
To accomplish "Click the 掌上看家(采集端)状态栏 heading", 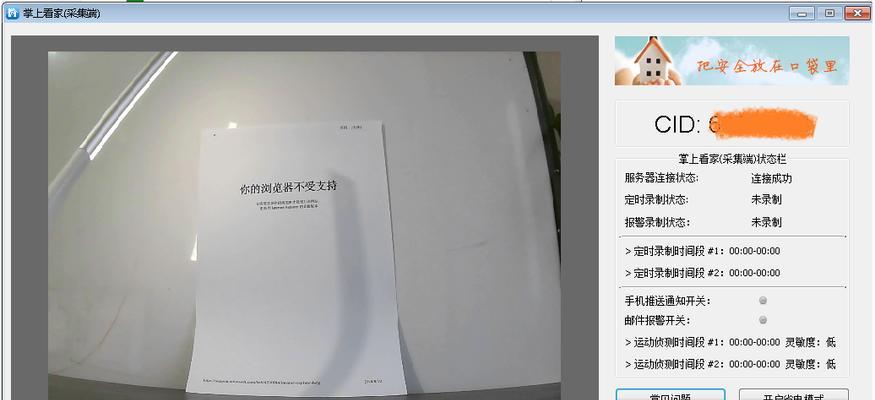I will (732, 160).
